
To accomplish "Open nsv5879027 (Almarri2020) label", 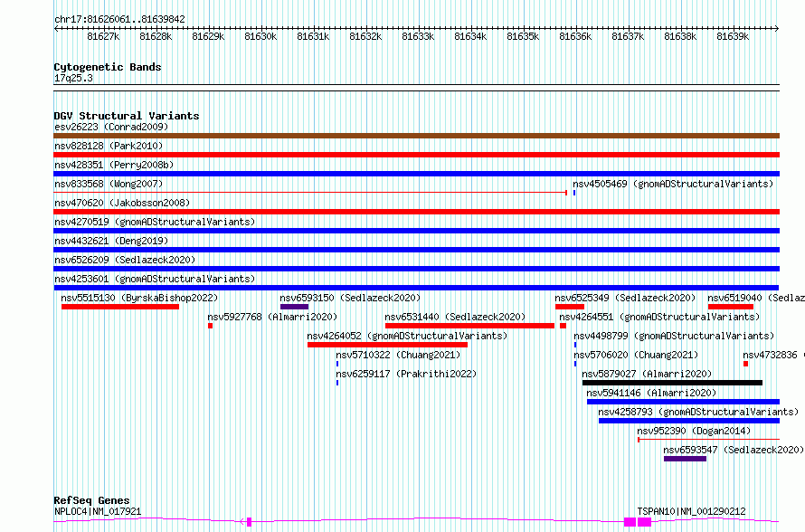I will (x=648, y=374).
